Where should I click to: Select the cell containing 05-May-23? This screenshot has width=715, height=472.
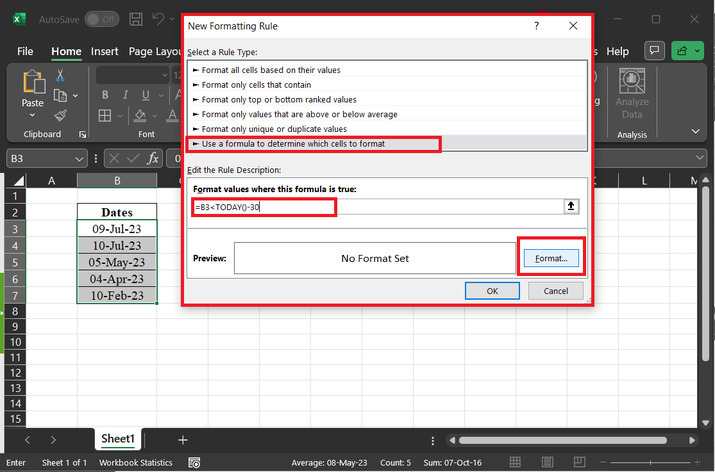pos(117,262)
